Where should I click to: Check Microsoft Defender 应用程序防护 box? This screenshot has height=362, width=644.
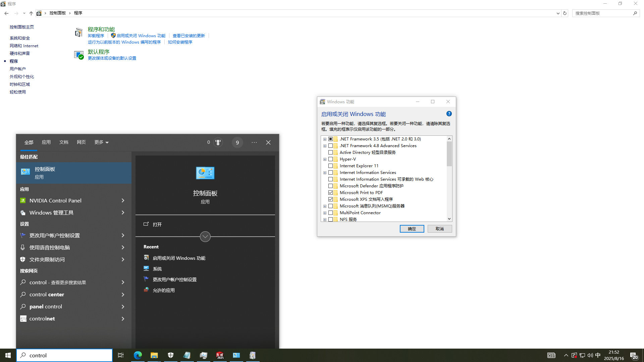tap(331, 186)
